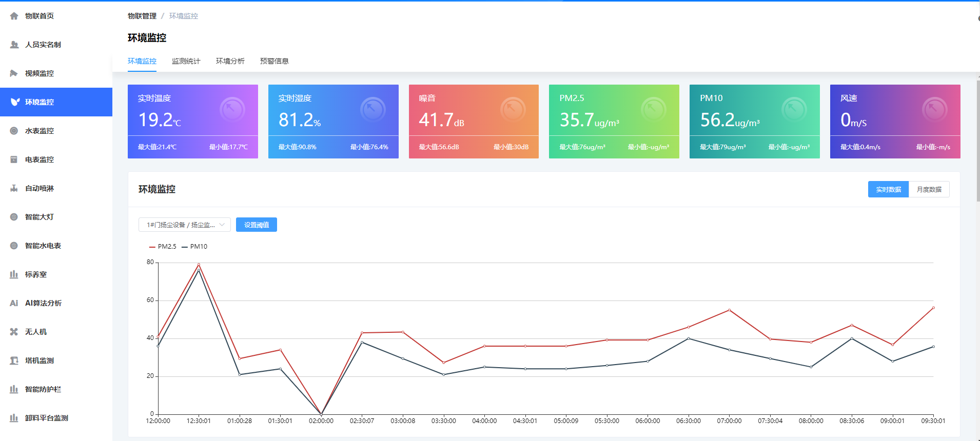Viewport: 980px width, 441px height.
Task: Toggle the PM10 legend series
Action: pos(194,247)
